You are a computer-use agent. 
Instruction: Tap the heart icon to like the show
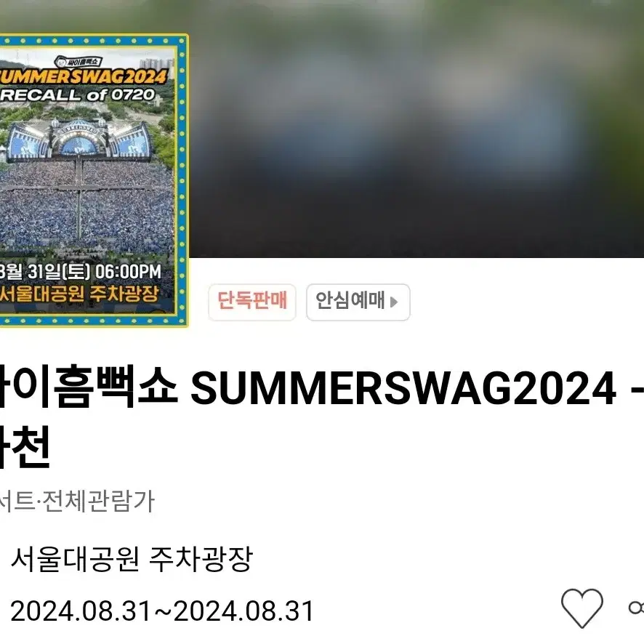tap(581, 608)
